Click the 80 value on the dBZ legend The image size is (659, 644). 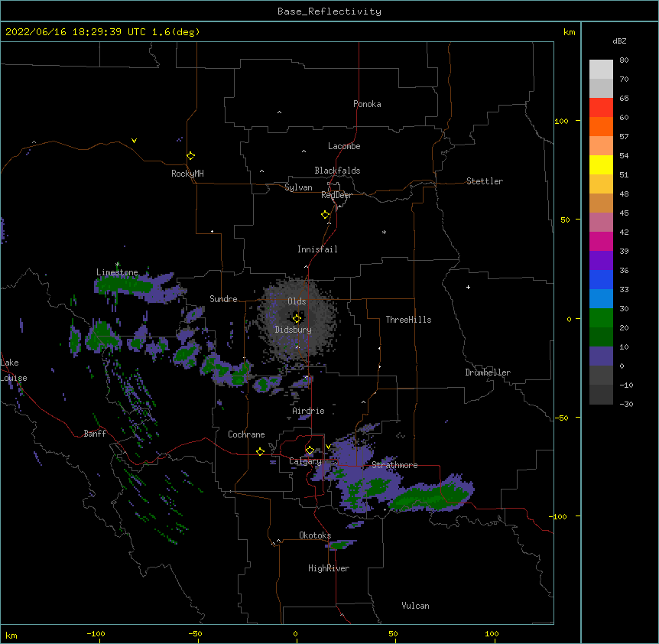624,60
